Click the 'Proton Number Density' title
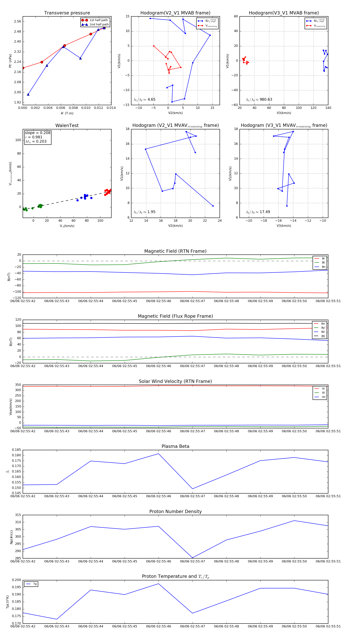Viewport: 351px width, 644px height. point(175,511)
